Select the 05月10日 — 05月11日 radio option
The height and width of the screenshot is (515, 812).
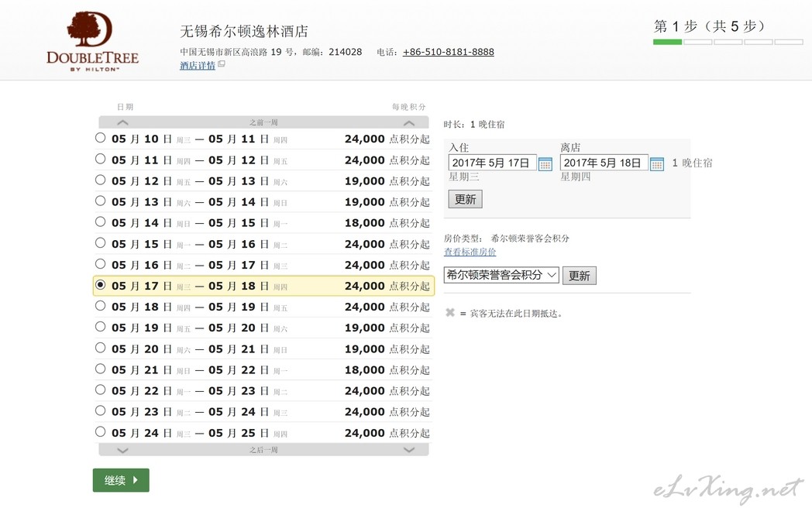[101, 138]
